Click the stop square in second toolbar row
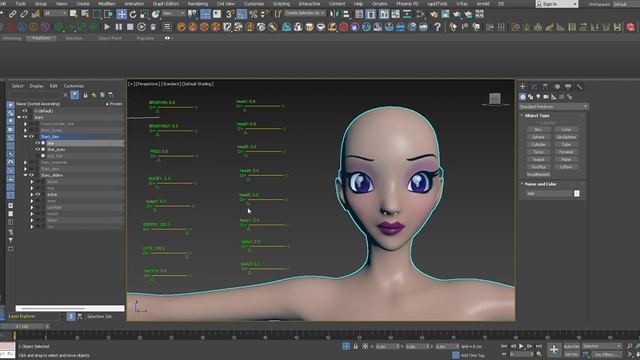 click(130, 27)
